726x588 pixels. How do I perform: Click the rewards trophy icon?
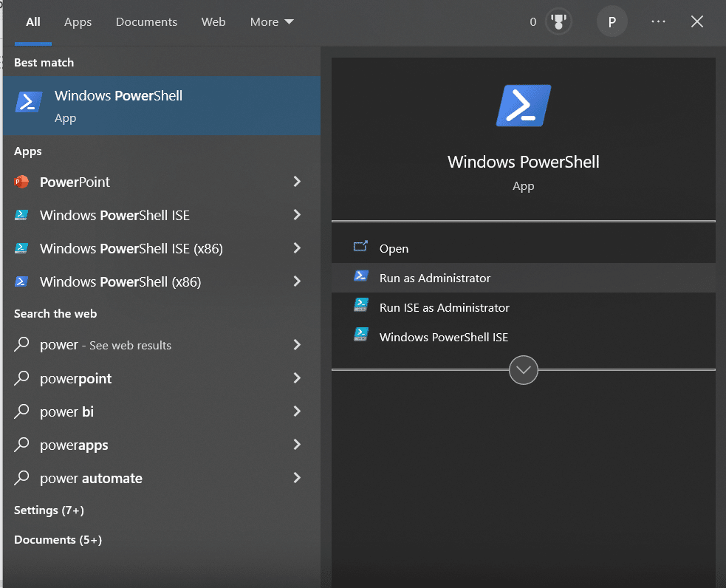click(558, 21)
